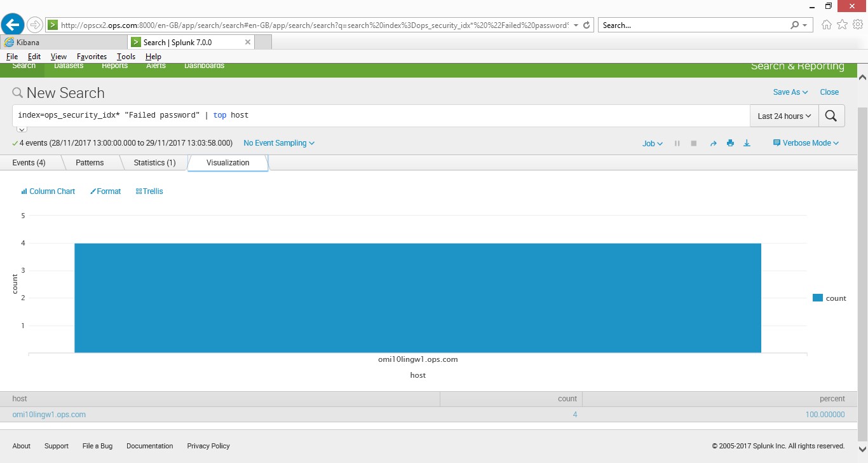Select the Column Chart type

48,191
